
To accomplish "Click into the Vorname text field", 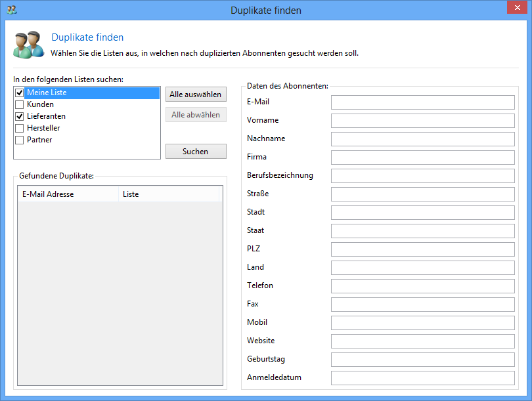I will [422, 121].
